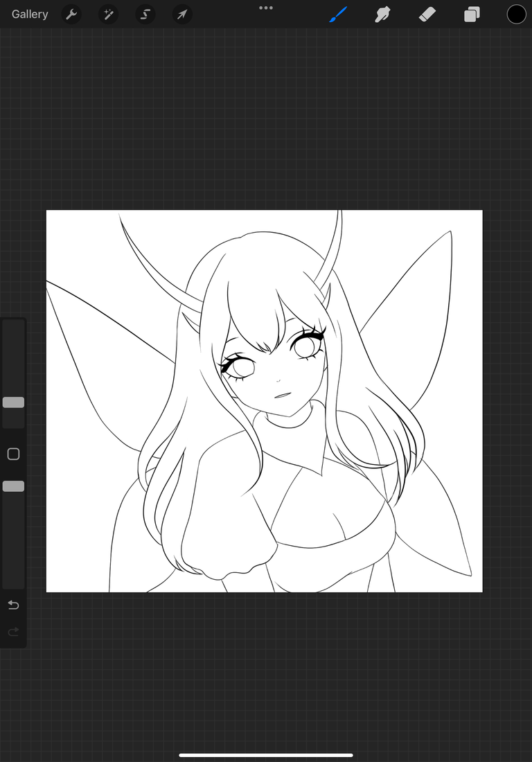Open the active color picker circle

point(517,14)
